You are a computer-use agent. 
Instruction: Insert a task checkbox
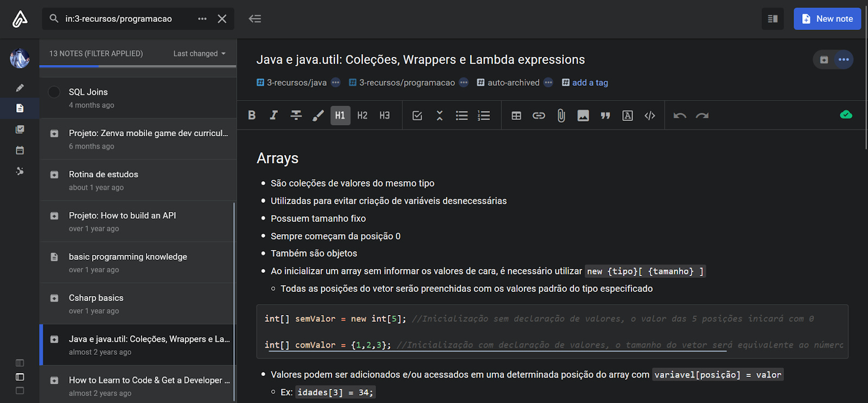pyautogui.click(x=417, y=115)
